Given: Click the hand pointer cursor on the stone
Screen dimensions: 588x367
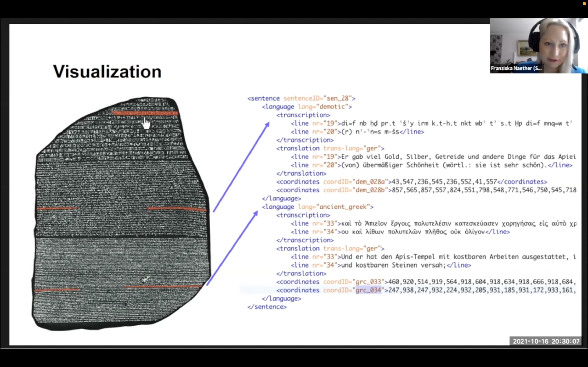Looking at the screenshot, I should tap(146, 124).
